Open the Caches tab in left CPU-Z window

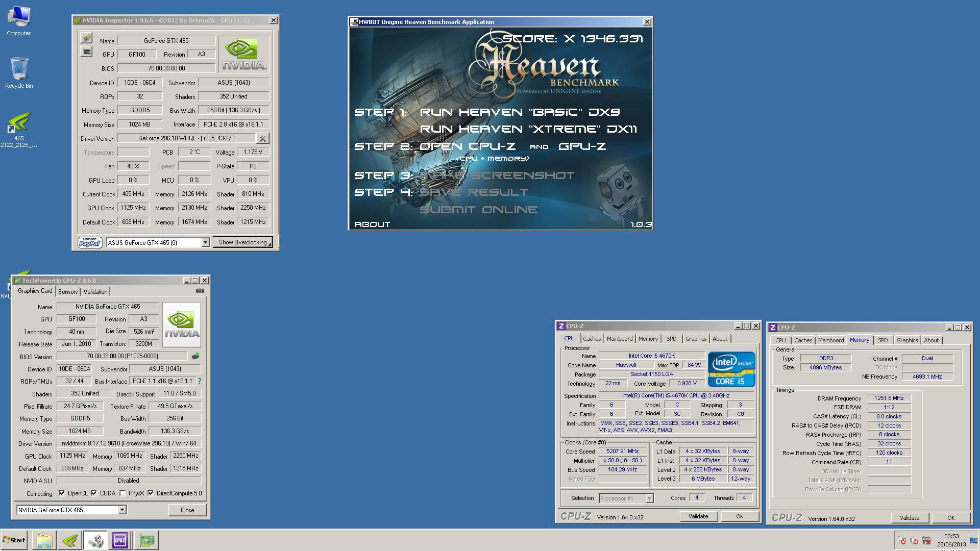pyautogui.click(x=592, y=339)
